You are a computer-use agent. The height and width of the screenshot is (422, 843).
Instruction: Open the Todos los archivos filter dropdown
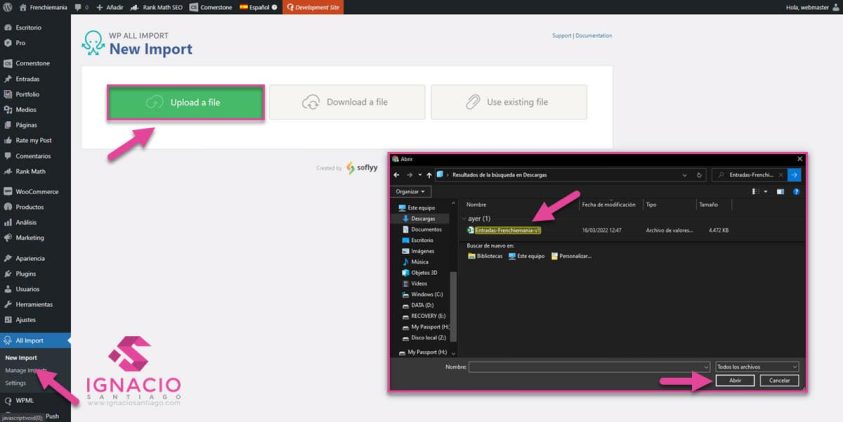pyautogui.click(x=757, y=367)
